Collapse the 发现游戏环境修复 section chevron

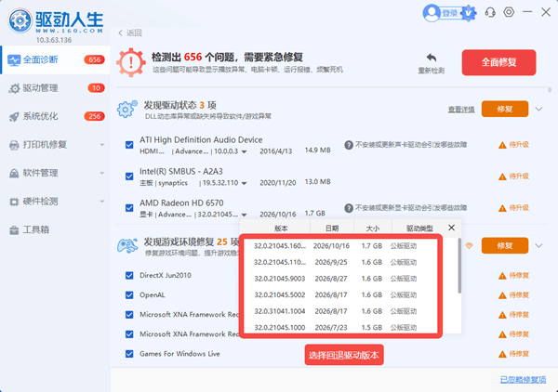(539, 245)
